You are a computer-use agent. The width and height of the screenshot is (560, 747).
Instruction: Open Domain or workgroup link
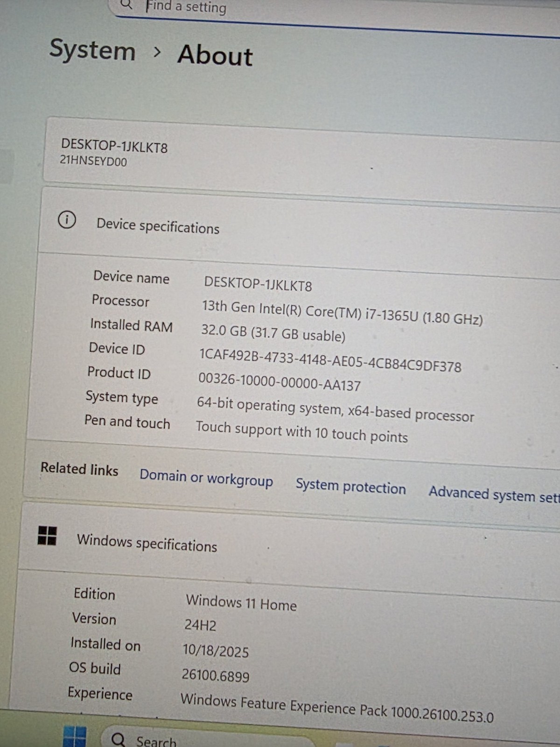[x=206, y=478]
